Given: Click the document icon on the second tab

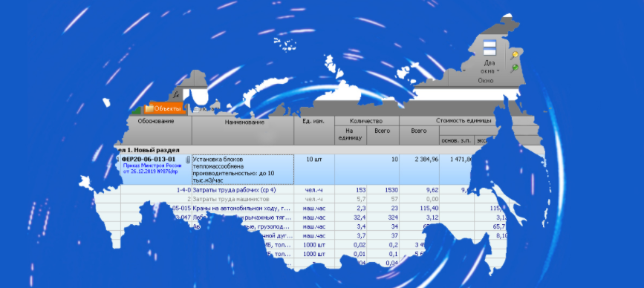Looking at the screenshot, I should (x=197, y=110).
